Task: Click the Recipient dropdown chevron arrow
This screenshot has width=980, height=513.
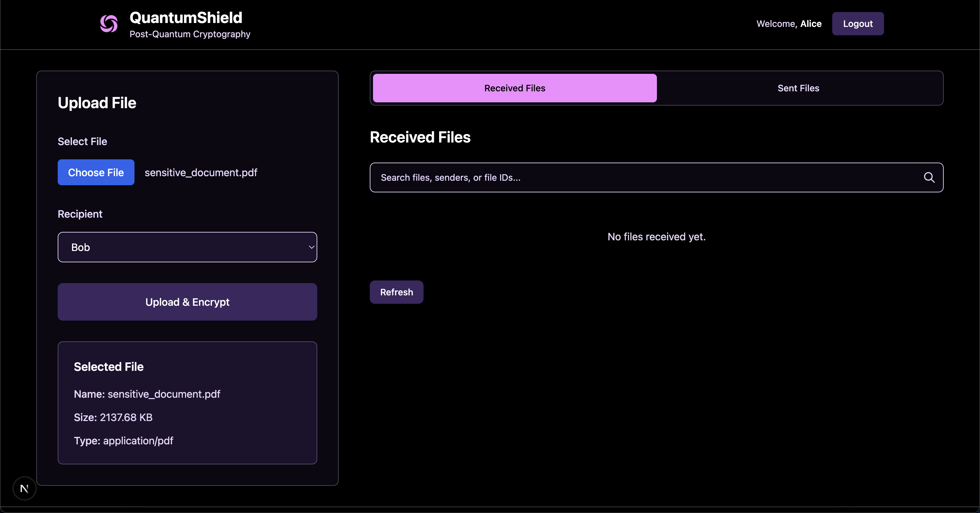Action: (x=311, y=247)
